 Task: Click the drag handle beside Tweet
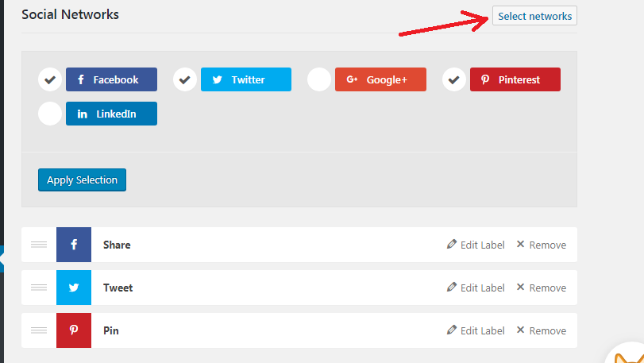[x=39, y=288]
